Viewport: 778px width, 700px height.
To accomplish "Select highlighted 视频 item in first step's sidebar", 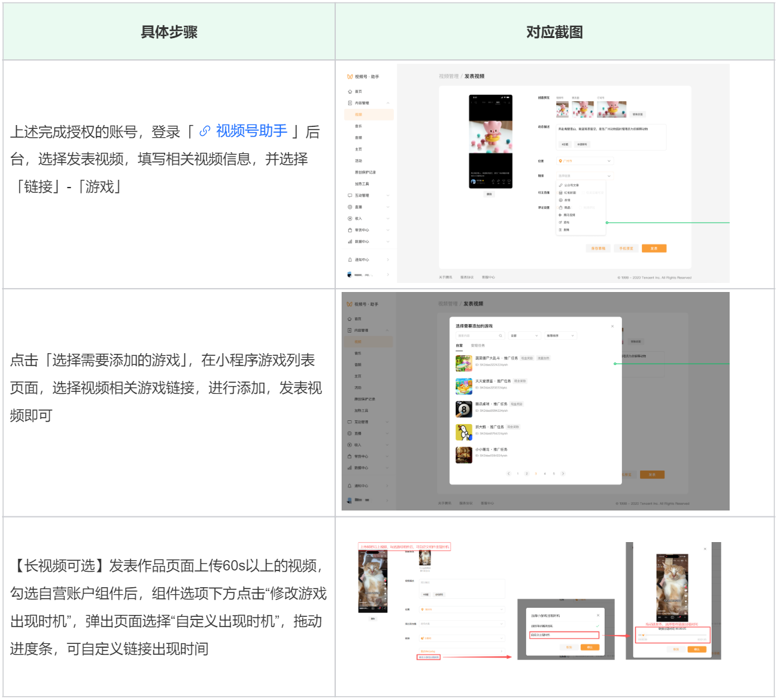I will click(369, 115).
